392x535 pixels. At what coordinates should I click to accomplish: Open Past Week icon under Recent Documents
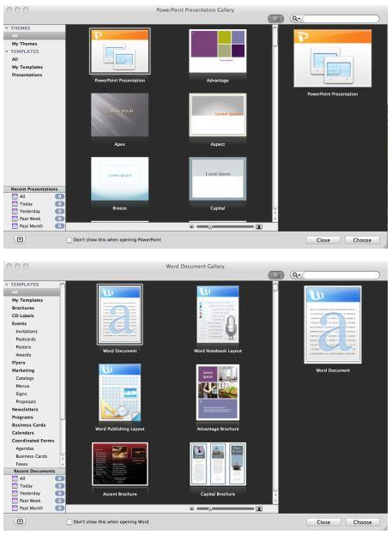[x=15, y=501]
